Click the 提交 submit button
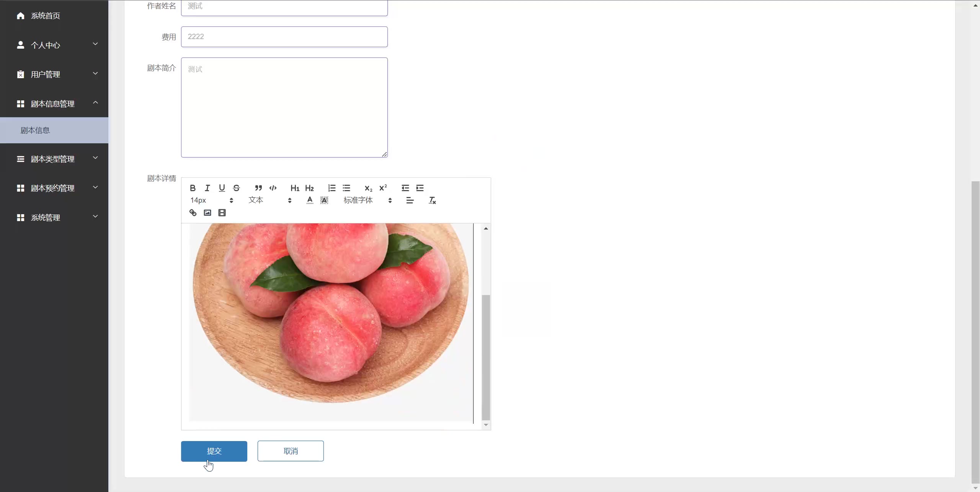Screen dimensions: 980x492 [x=214, y=451]
